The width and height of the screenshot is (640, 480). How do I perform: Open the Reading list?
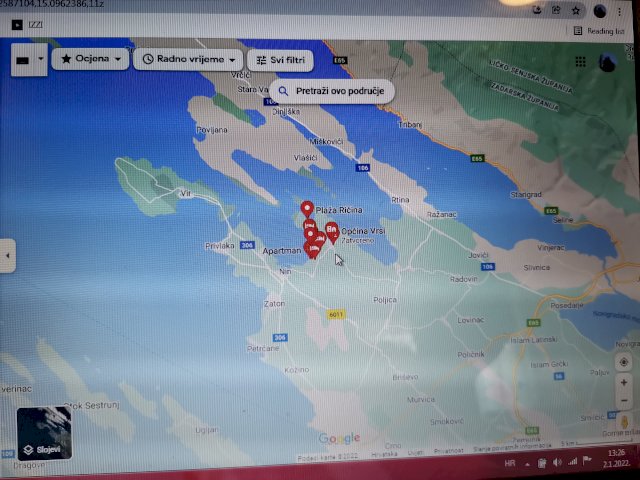tap(599, 31)
